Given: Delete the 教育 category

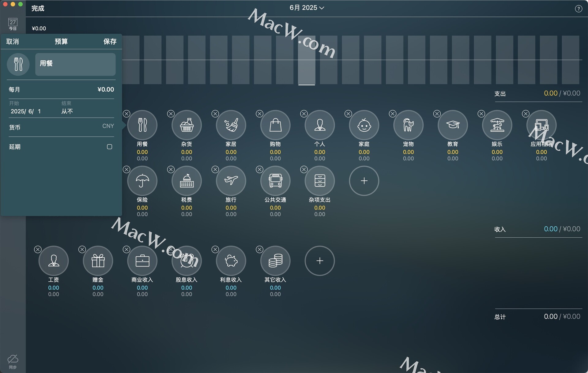Looking at the screenshot, I should click(x=437, y=114).
